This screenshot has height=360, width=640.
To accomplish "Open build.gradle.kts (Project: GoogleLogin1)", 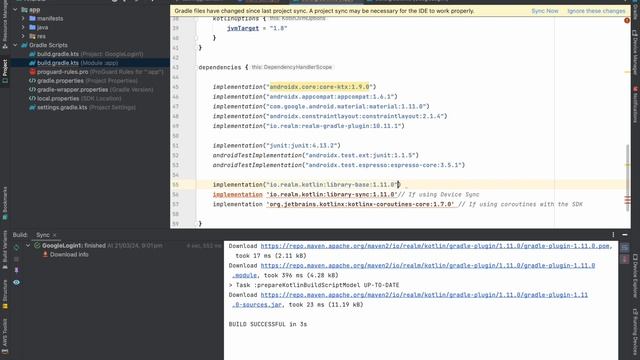I will click(86, 54).
